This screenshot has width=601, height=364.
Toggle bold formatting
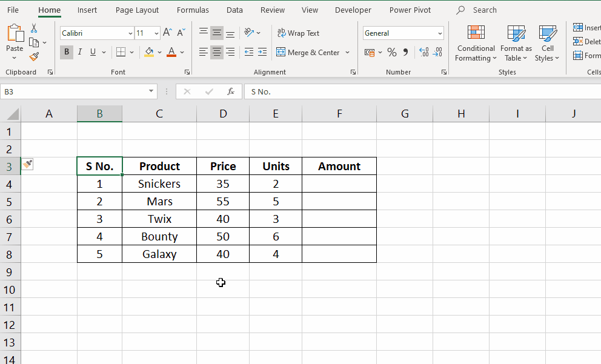[x=66, y=52]
